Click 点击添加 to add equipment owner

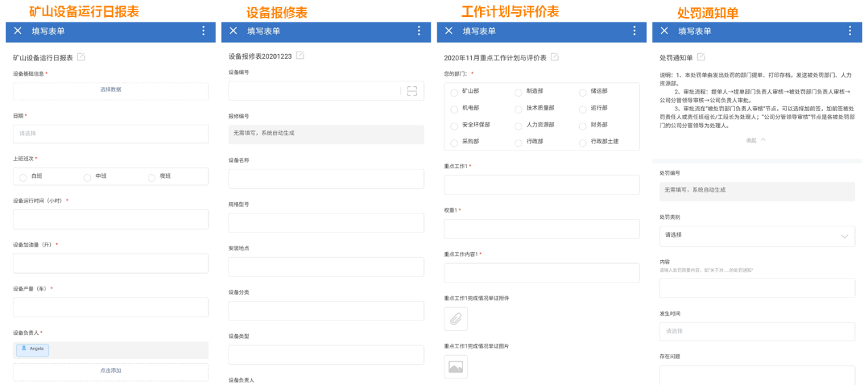point(111,371)
